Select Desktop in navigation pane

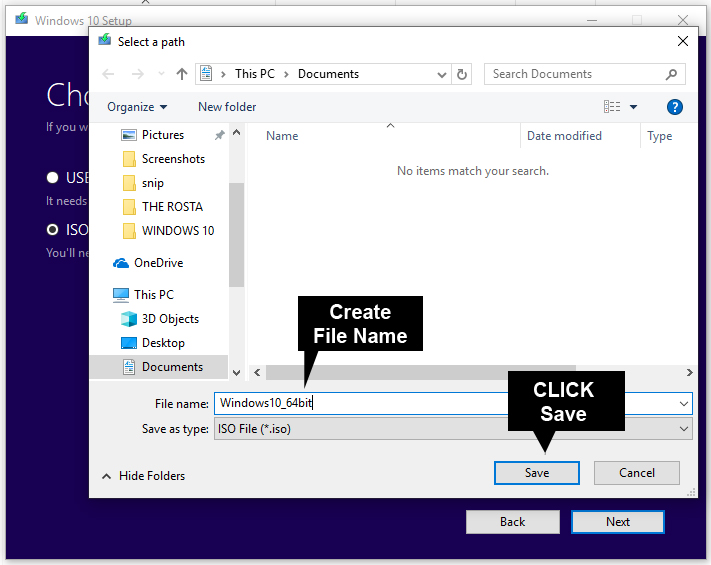point(163,343)
